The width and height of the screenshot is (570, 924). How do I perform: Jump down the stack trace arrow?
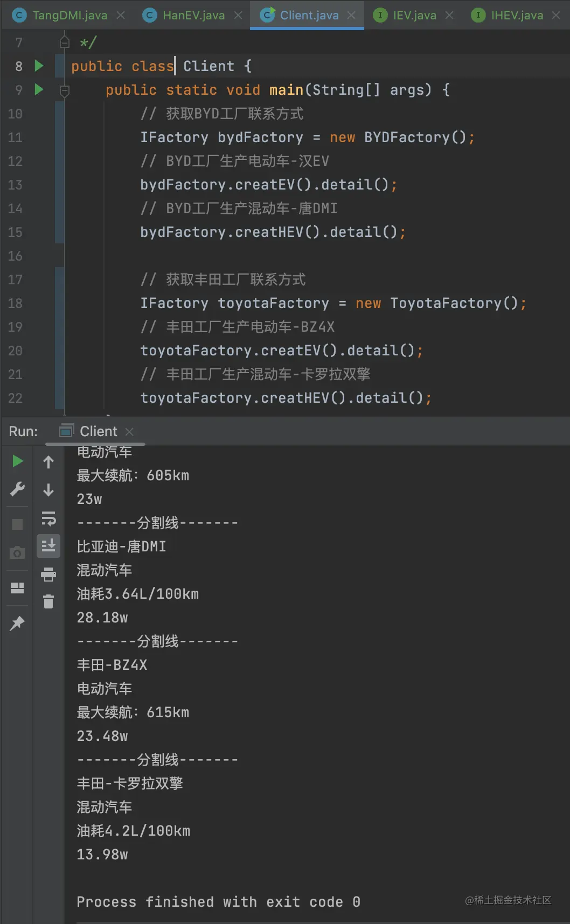point(48,490)
